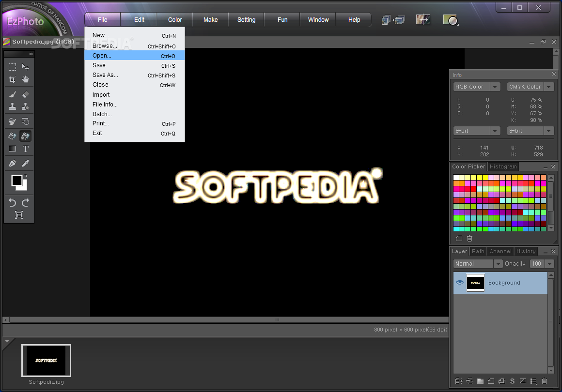Open the Edit menu

139,20
